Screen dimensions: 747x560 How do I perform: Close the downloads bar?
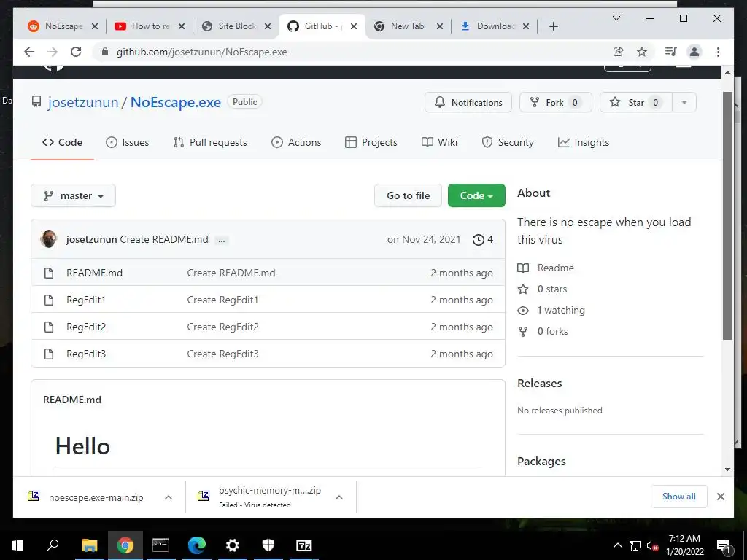point(720,497)
